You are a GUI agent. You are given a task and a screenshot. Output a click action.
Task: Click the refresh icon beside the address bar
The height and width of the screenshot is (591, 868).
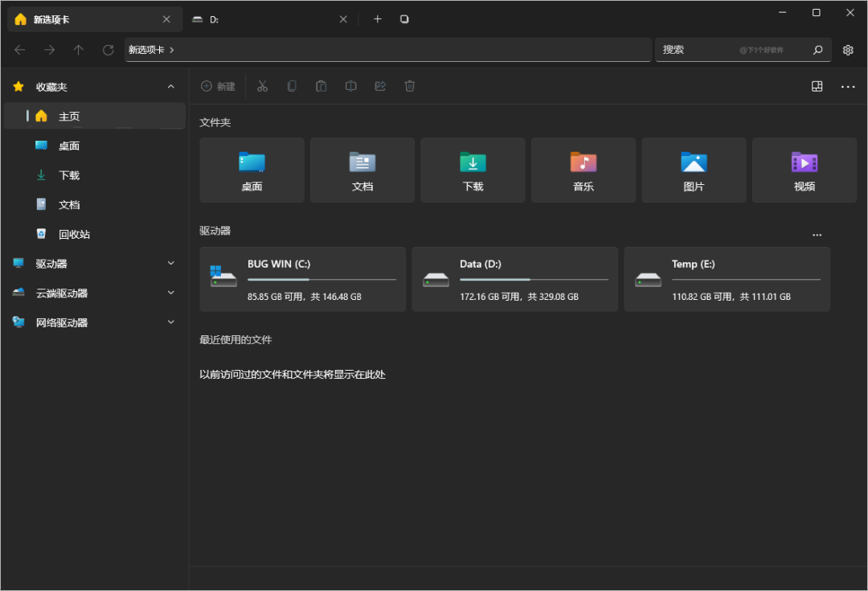click(x=108, y=50)
